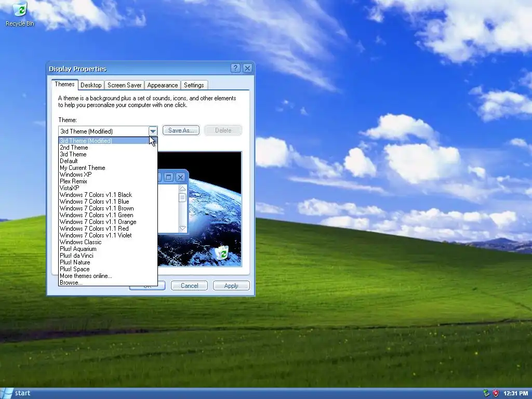532x399 pixels.
Task: Click the green network tray icon
Action: coord(486,393)
